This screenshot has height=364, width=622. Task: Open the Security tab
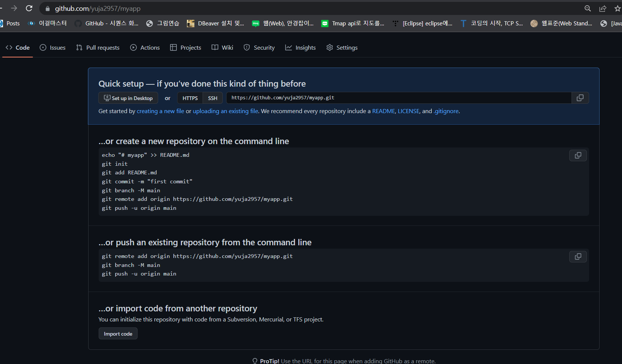coord(259,48)
